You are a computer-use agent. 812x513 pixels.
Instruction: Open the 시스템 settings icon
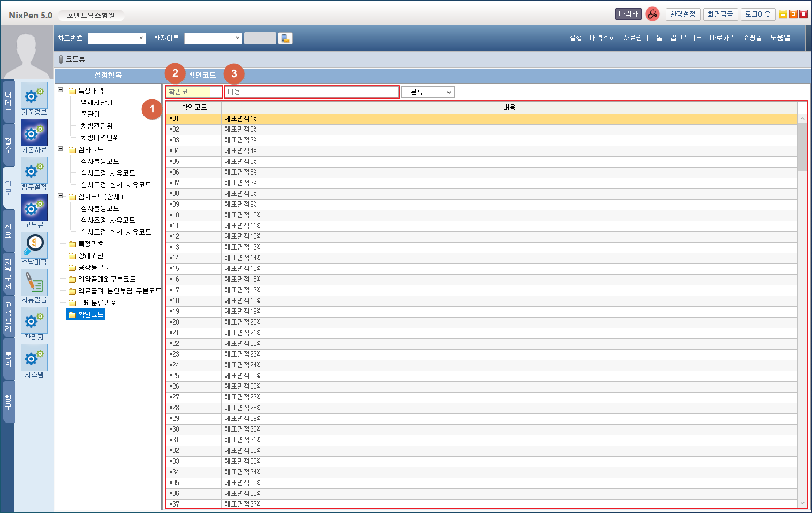pyautogui.click(x=34, y=358)
